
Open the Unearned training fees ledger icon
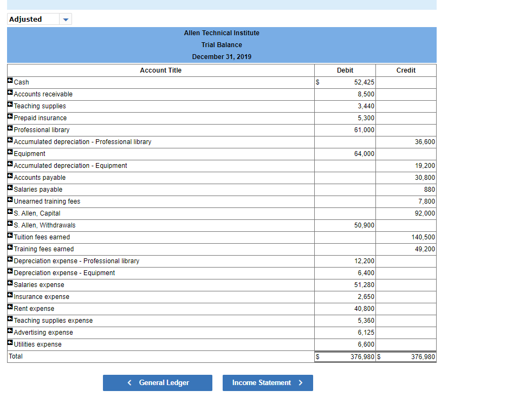(10, 201)
